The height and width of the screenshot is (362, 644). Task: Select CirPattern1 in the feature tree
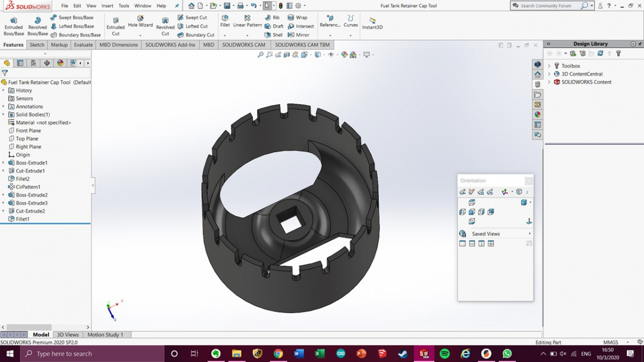[28, 187]
